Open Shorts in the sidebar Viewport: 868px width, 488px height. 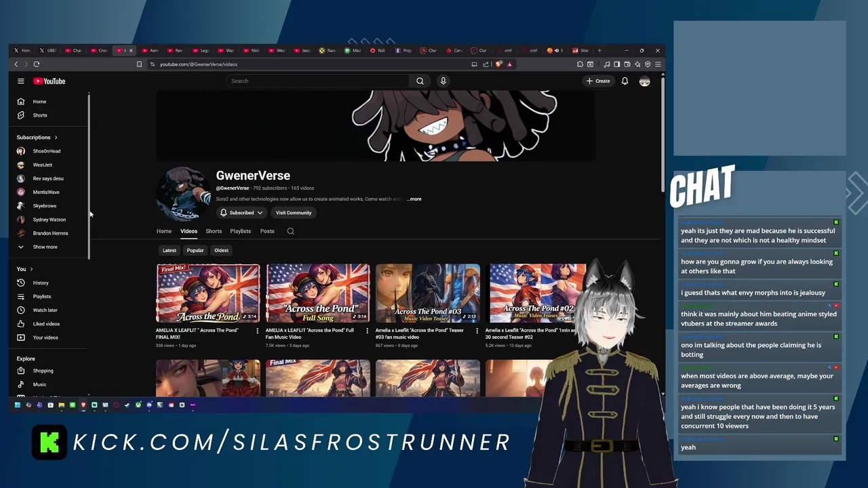click(40, 115)
